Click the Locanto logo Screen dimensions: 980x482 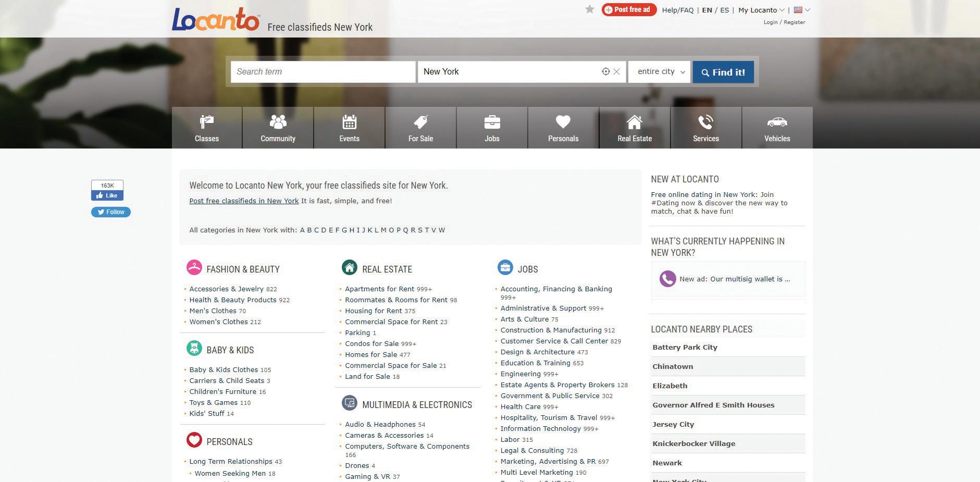tap(216, 20)
